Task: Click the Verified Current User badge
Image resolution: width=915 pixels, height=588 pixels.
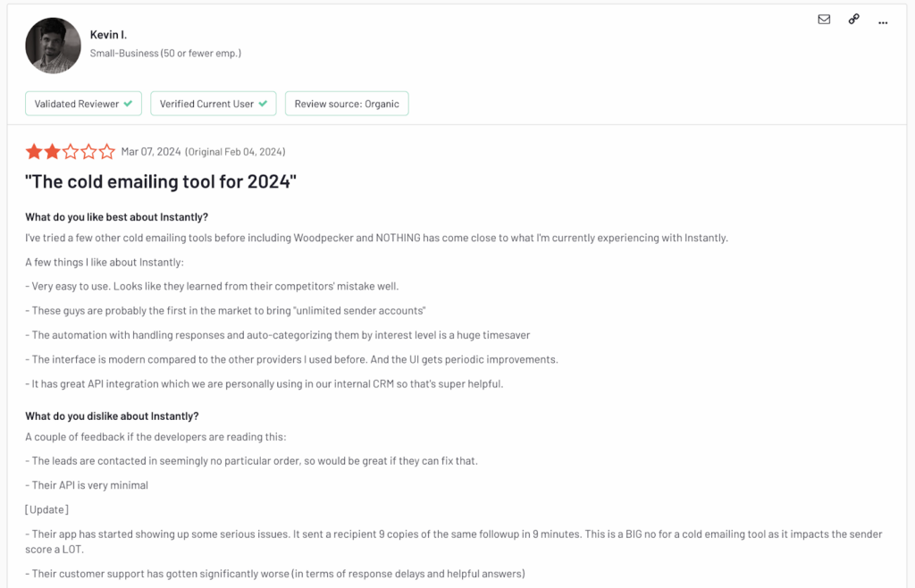Action: coord(213,103)
